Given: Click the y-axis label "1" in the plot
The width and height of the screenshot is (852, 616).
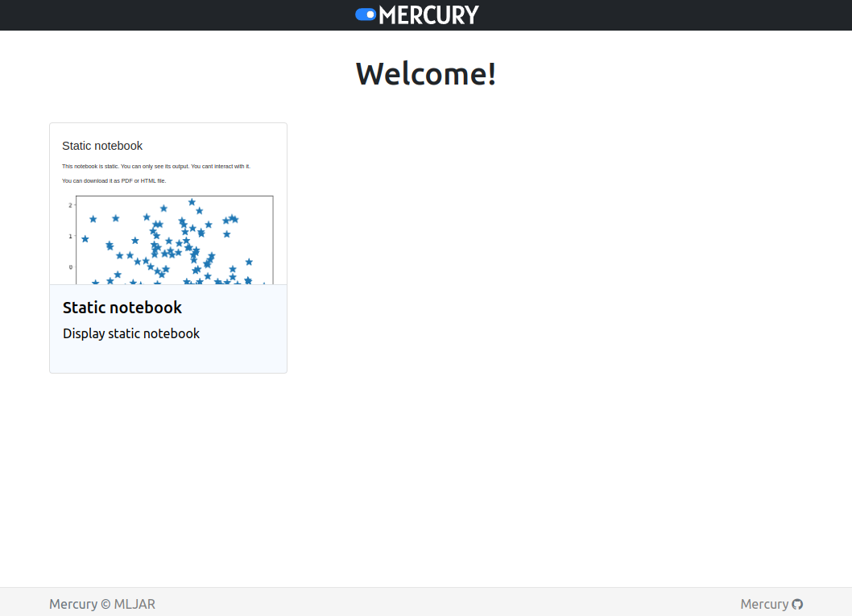Looking at the screenshot, I should 70,236.
